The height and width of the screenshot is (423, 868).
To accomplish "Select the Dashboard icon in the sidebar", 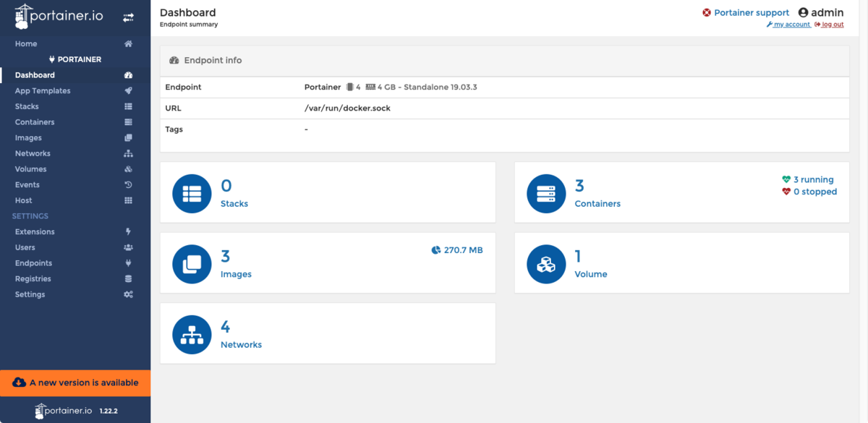I will (128, 74).
